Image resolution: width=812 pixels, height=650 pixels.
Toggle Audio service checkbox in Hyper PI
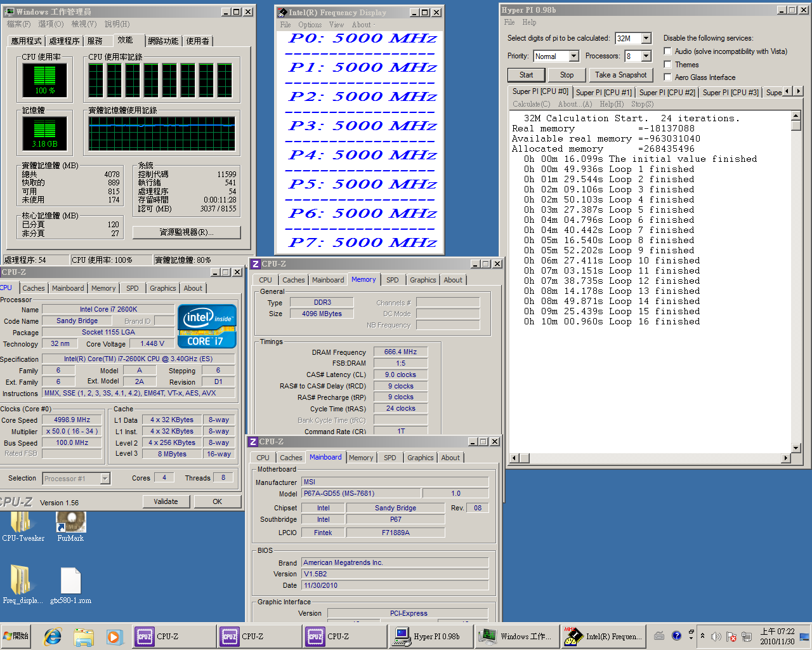667,51
